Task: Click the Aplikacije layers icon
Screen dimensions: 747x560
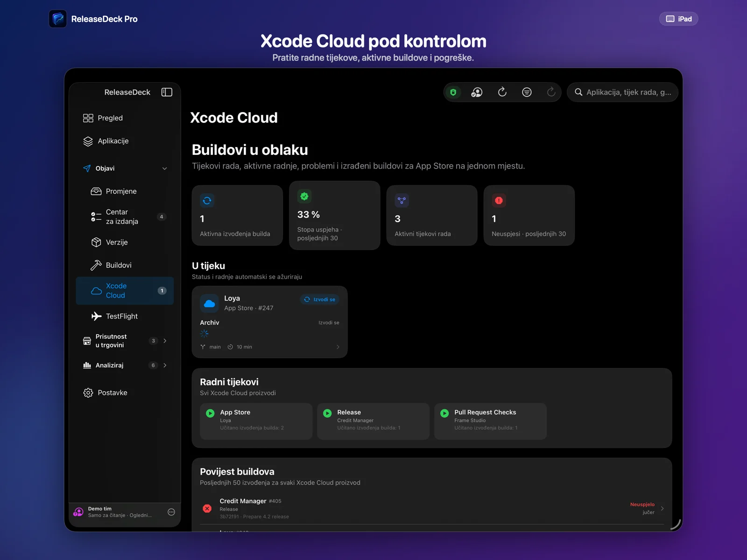Action: point(88,141)
